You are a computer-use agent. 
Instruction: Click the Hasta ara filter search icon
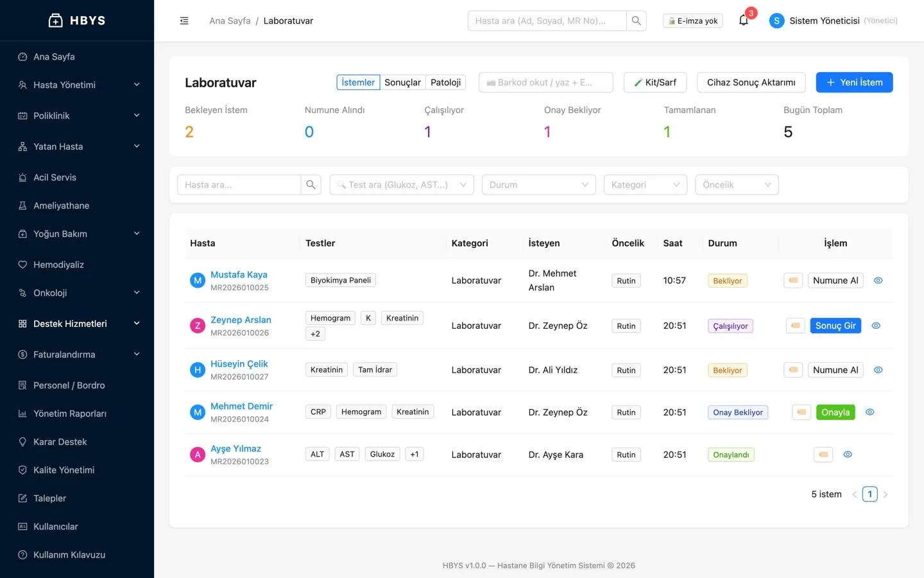(x=311, y=185)
